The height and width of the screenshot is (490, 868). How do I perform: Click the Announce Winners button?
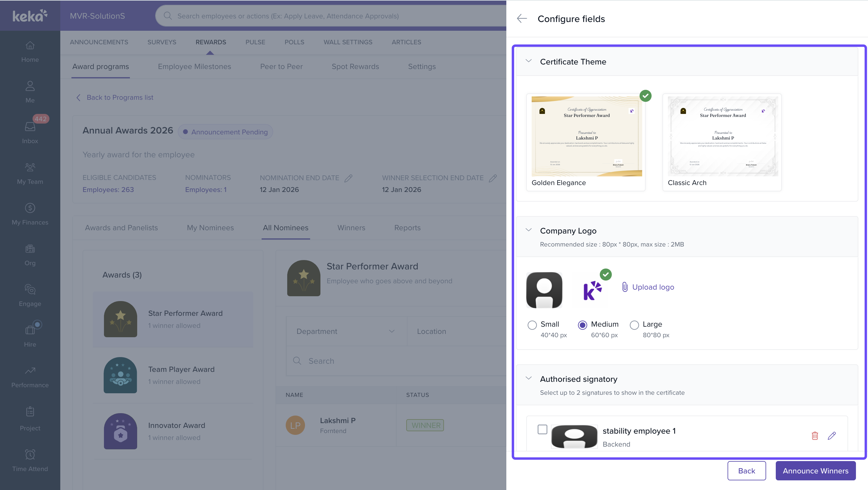tap(815, 470)
